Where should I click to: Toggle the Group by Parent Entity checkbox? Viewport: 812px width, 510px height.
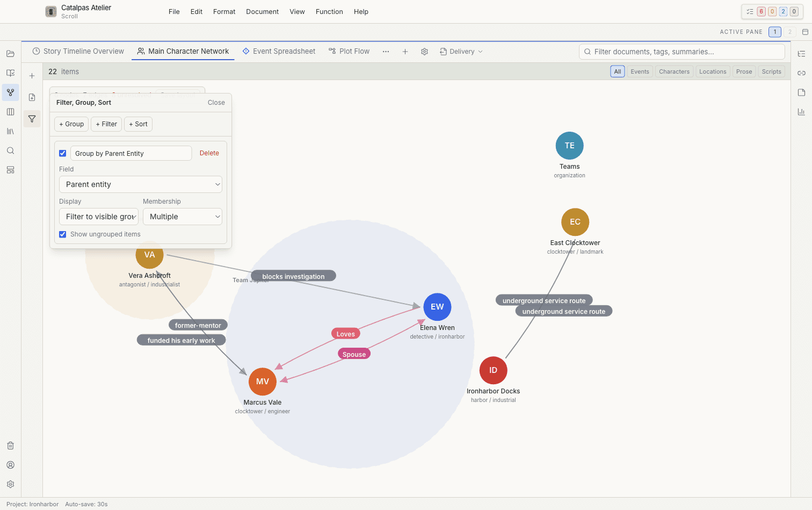(63, 153)
